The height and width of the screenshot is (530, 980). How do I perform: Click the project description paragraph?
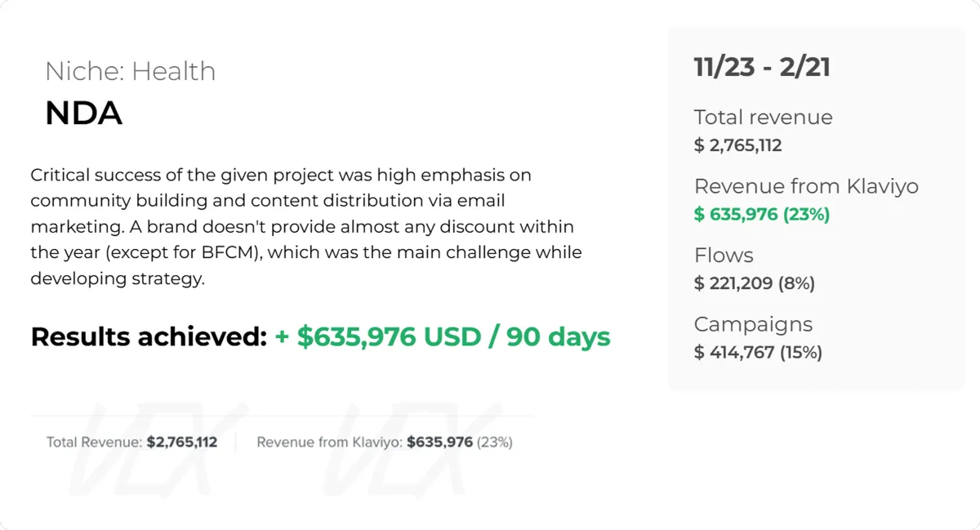click(305, 226)
